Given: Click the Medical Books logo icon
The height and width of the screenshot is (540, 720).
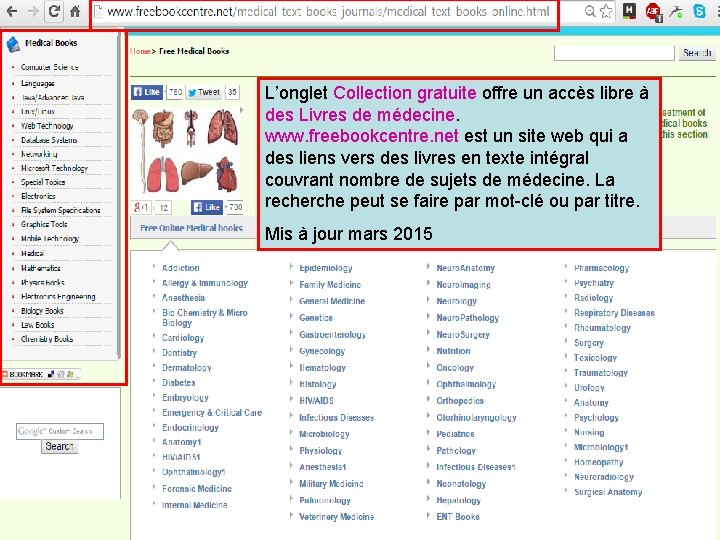Looking at the screenshot, I should (13, 45).
